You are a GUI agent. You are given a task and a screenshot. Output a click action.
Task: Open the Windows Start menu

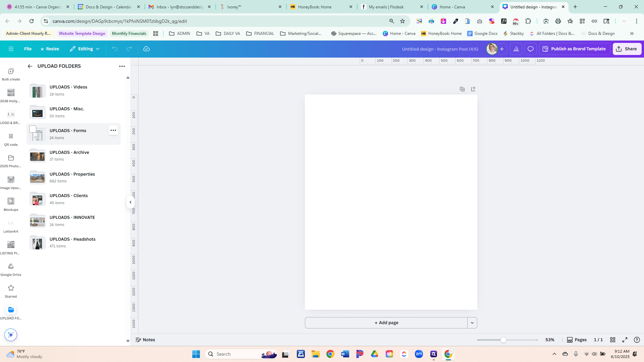click(x=196, y=354)
